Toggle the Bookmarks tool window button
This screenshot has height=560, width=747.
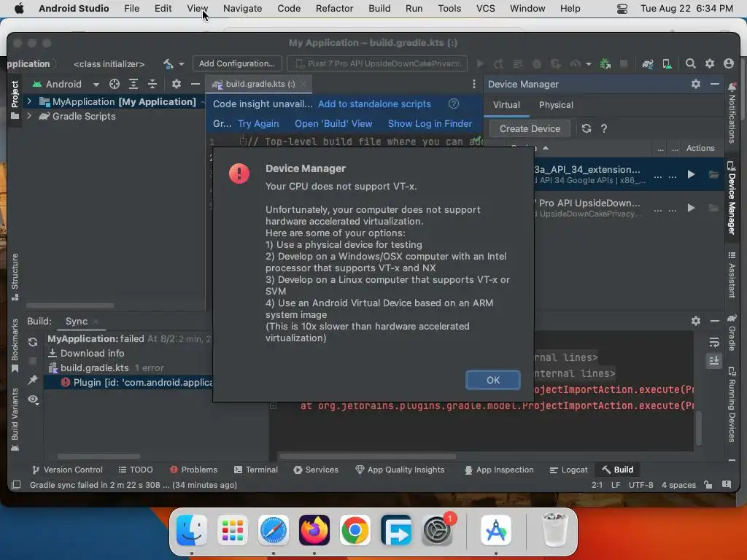pos(15,345)
